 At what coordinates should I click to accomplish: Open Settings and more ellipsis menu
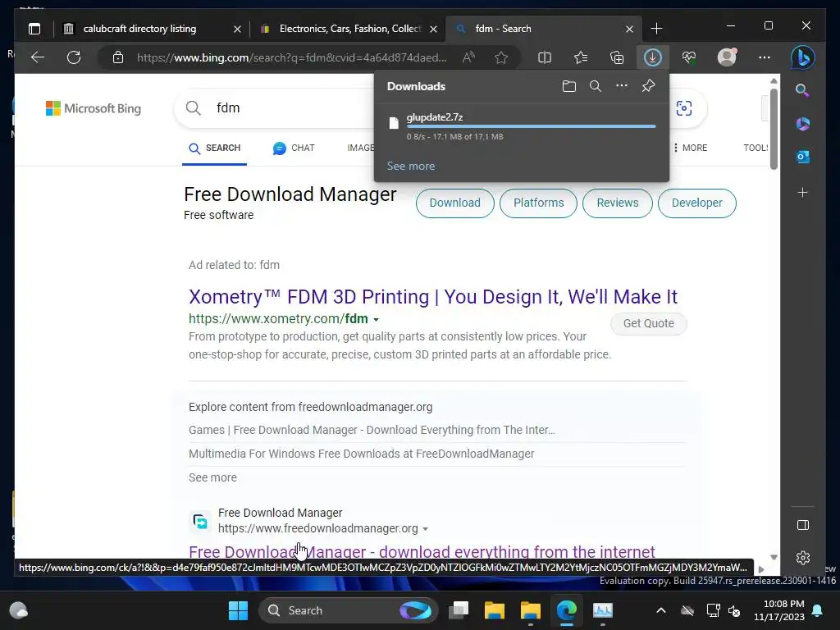point(765,57)
